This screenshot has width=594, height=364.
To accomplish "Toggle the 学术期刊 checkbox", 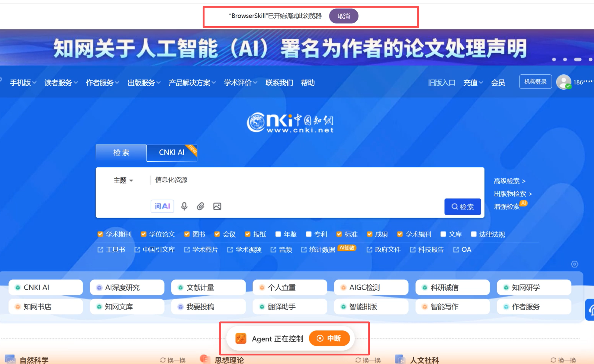I will [x=100, y=234].
